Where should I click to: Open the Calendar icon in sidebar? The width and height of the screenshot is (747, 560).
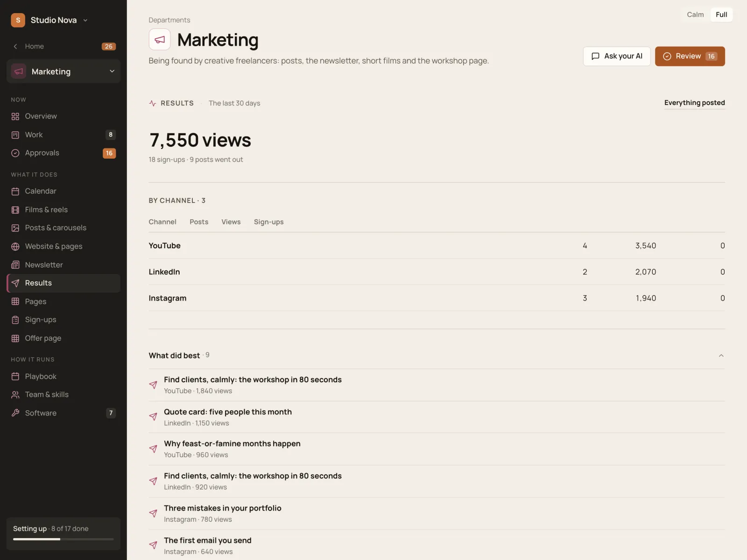[x=15, y=191]
